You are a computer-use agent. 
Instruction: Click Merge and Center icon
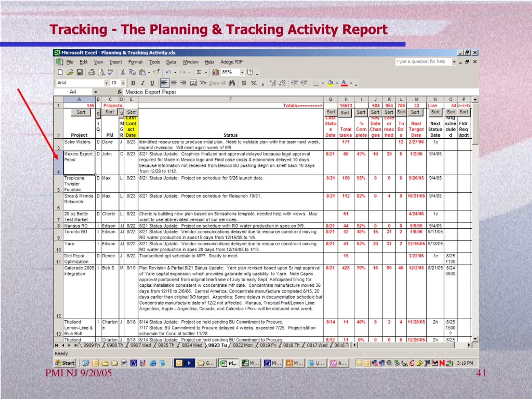tap(193, 83)
